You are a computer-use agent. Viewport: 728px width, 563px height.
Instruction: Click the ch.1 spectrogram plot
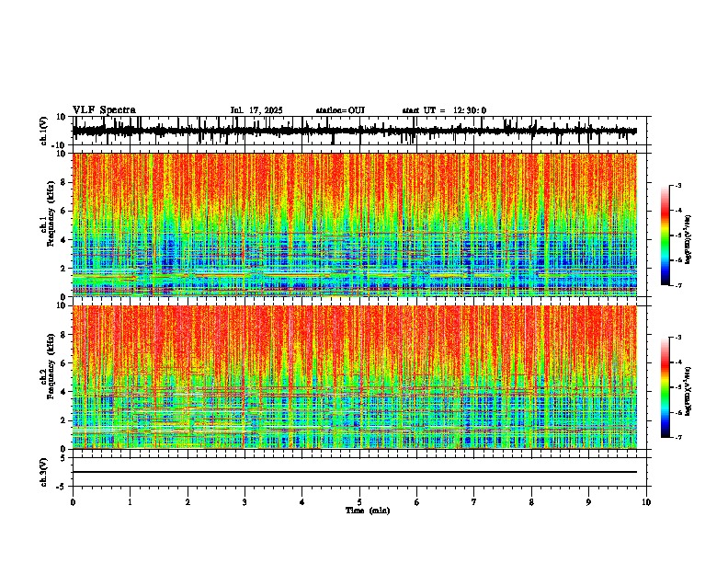(x=355, y=224)
